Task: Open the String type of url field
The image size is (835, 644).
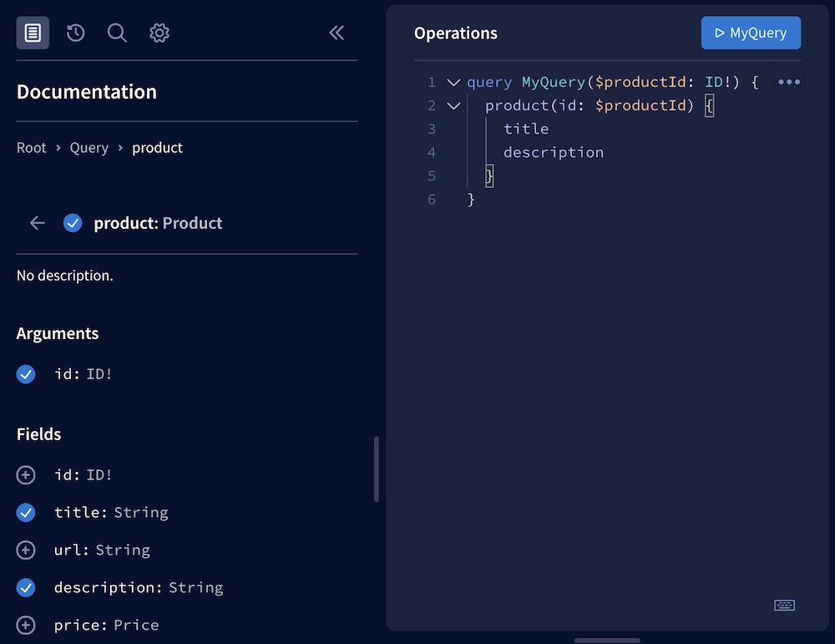Action: coord(123,550)
